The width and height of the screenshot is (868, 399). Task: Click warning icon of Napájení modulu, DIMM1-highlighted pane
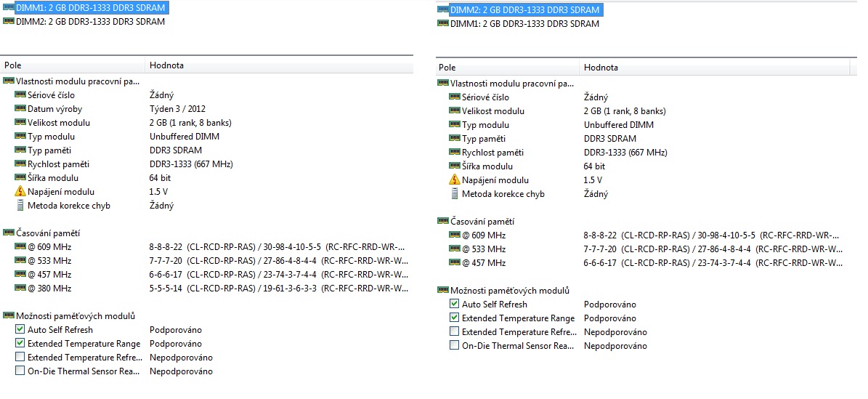[x=20, y=192]
